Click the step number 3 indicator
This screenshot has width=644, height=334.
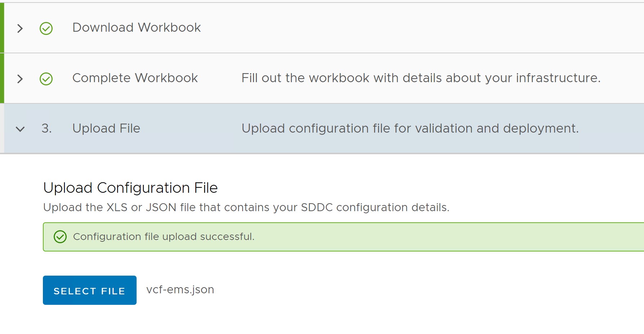click(46, 129)
